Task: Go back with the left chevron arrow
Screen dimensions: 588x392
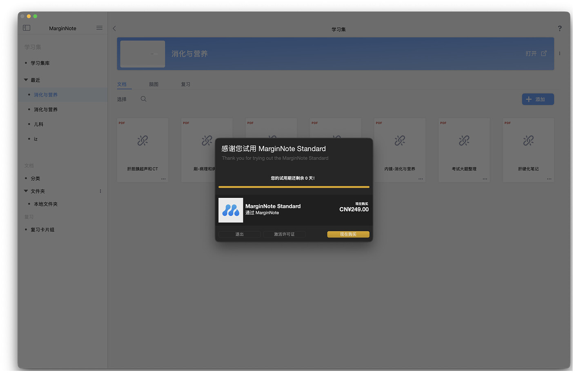Action: pyautogui.click(x=114, y=28)
